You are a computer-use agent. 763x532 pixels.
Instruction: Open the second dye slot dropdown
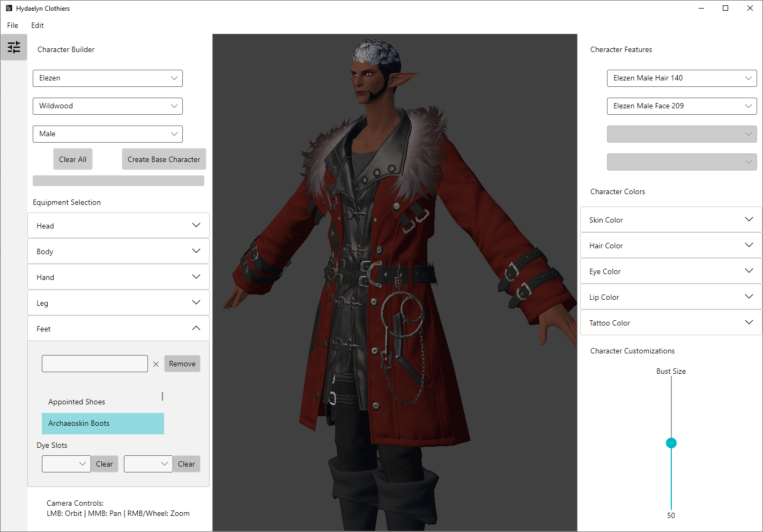pos(149,464)
